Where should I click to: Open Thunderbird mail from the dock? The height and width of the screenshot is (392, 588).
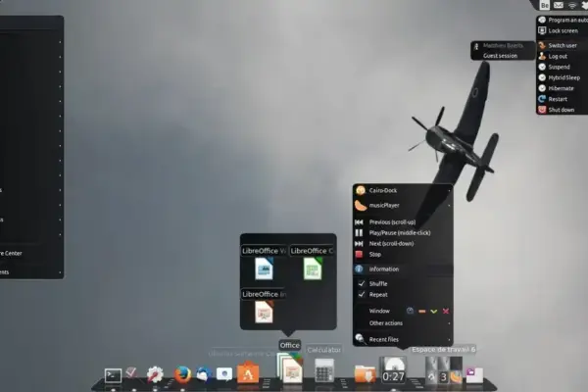point(204,374)
